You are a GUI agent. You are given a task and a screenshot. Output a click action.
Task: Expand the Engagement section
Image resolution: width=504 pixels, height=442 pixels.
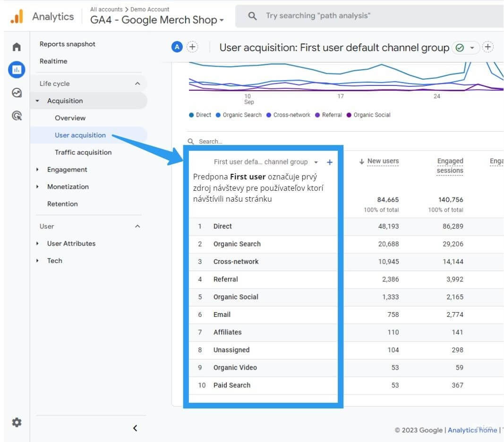(x=37, y=170)
